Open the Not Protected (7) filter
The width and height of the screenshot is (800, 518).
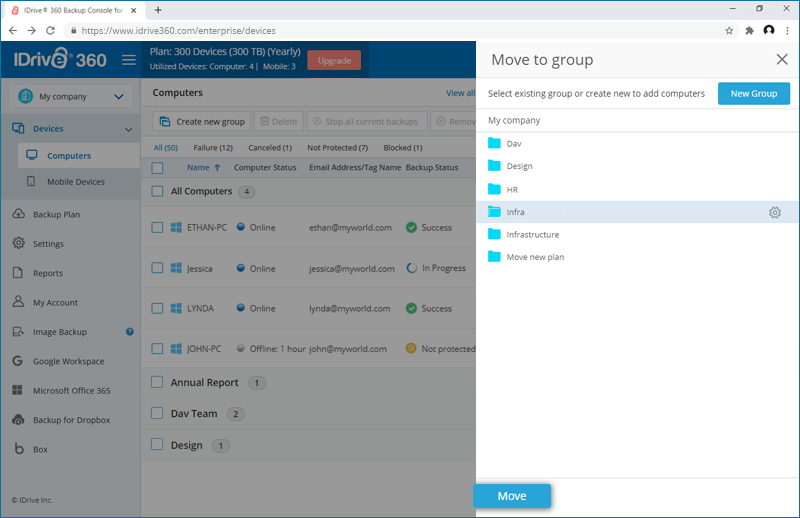(x=337, y=147)
